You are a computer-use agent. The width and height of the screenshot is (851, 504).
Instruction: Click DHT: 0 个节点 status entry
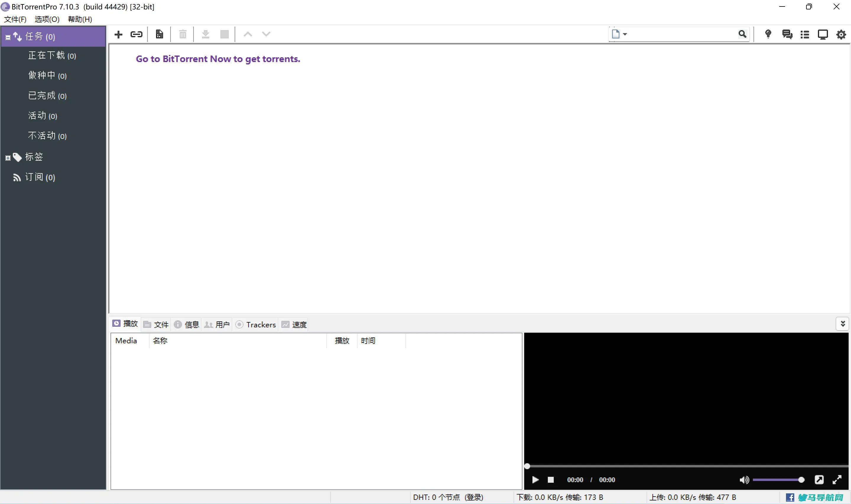[x=448, y=497]
